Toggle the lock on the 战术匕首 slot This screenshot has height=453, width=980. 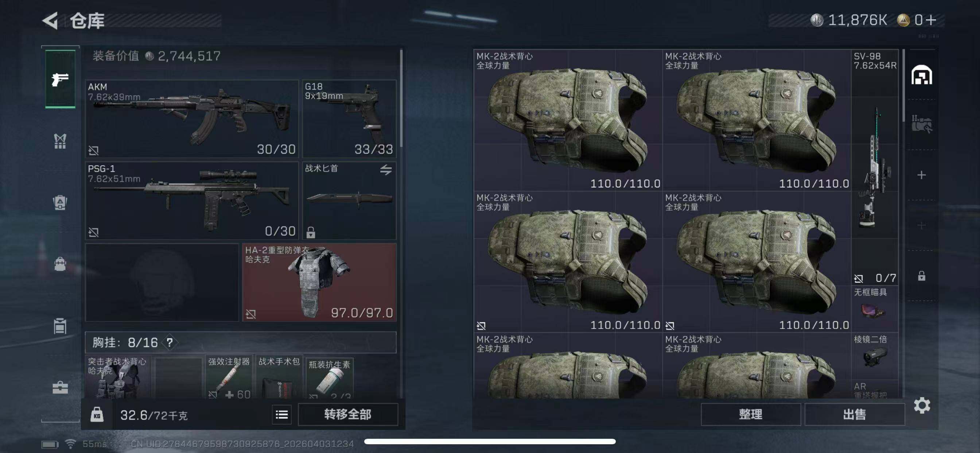pos(311,232)
